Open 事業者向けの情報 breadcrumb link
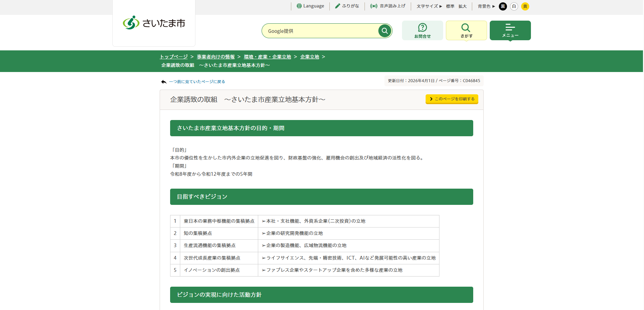 [x=216, y=57]
